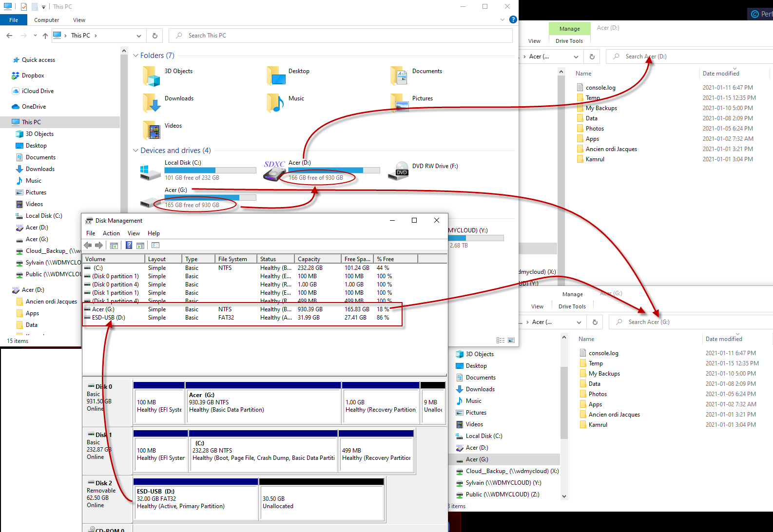This screenshot has width=773, height=532.
Task: Click the Up arrow in This PC window
Action: 45,36
